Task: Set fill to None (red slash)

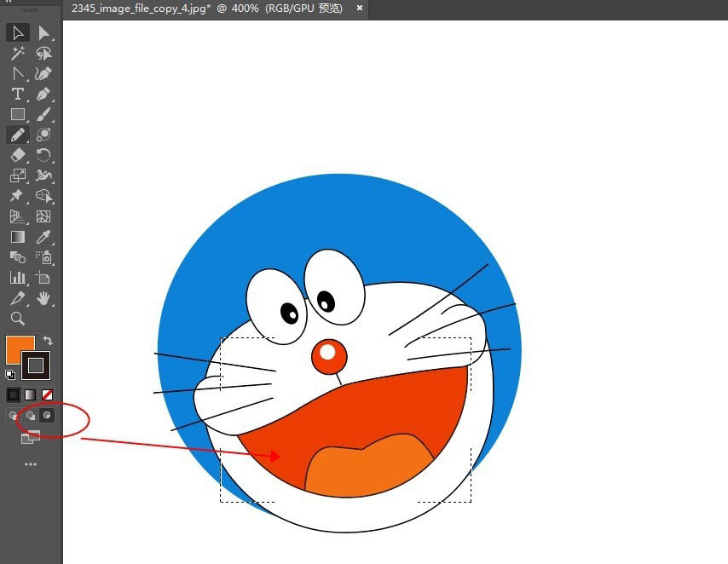Action: tap(48, 395)
